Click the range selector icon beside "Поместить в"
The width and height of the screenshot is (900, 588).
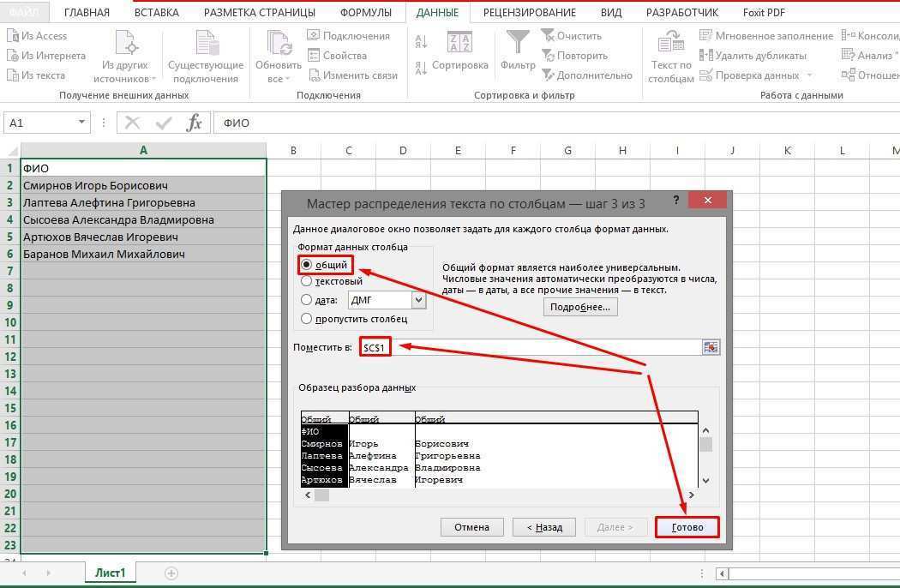[711, 346]
